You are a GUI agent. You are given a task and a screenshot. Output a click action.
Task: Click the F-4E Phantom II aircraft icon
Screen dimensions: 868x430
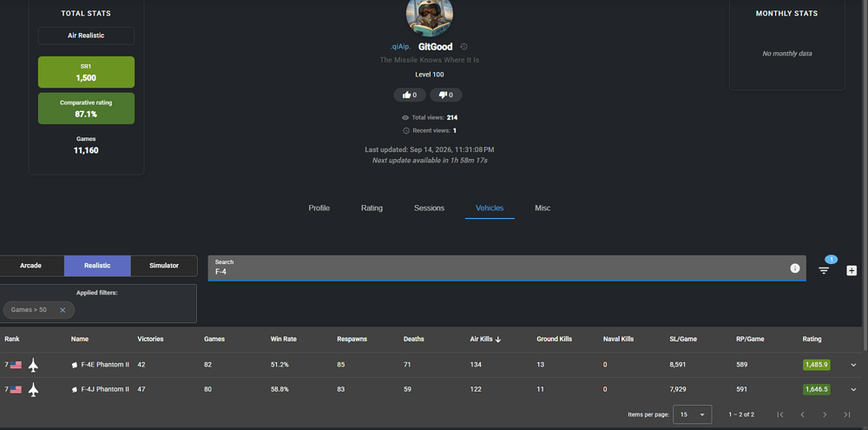pyautogui.click(x=33, y=365)
